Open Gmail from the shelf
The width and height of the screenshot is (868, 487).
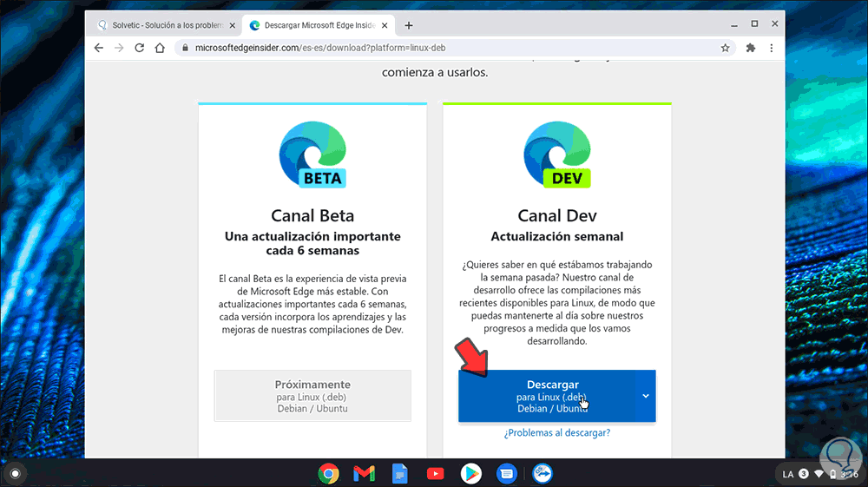pyautogui.click(x=365, y=474)
